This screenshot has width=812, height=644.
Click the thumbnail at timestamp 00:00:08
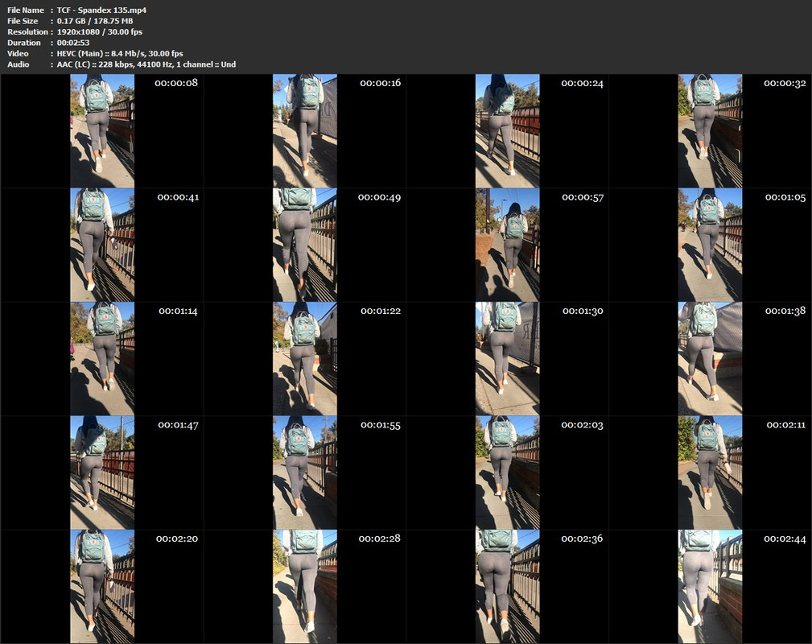click(x=102, y=131)
